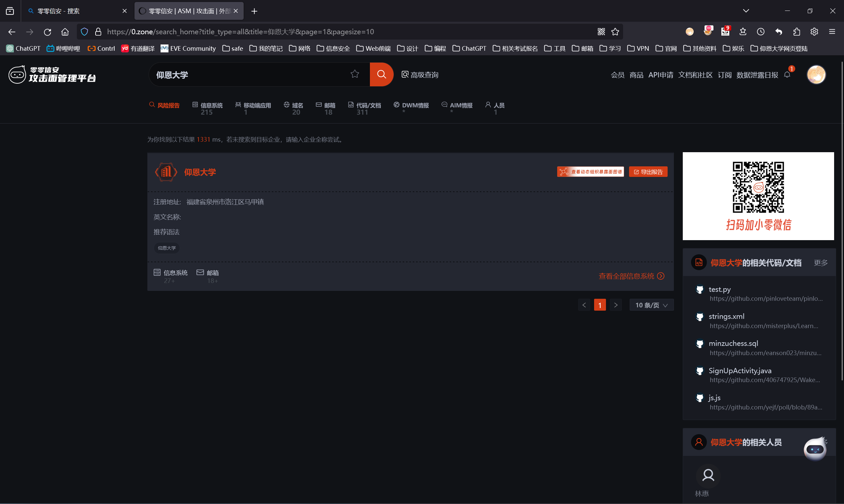Open the 10 条/页 page size dropdown

pyautogui.click(x=651, y=305)
